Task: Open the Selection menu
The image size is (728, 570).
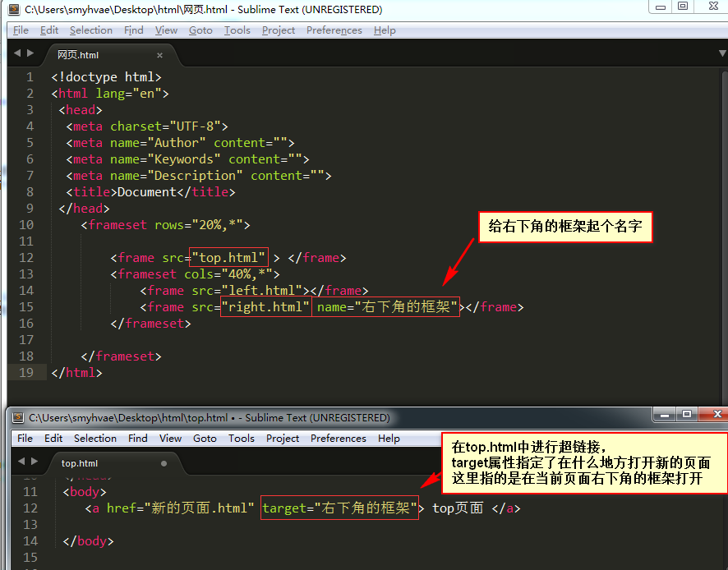Action: (90, 30)
